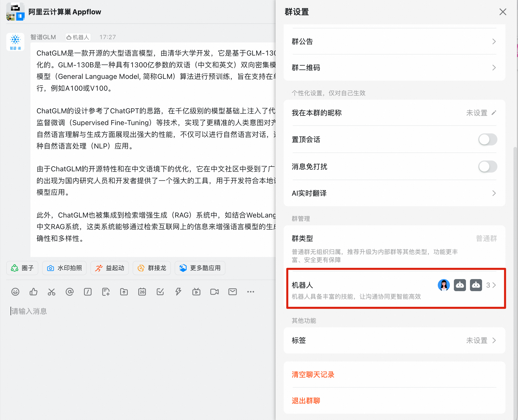This screenshot has width=518, height=420.
Task: Open the emoji picker icon
Action: (x=15, y=292)
